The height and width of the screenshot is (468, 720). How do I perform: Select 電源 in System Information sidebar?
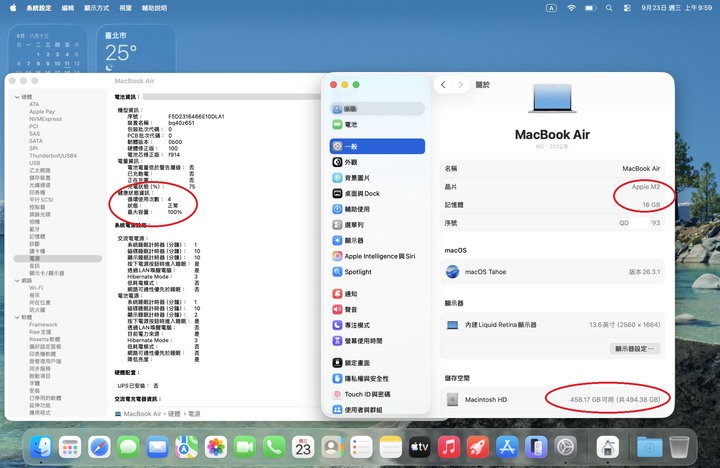point(57,259)
